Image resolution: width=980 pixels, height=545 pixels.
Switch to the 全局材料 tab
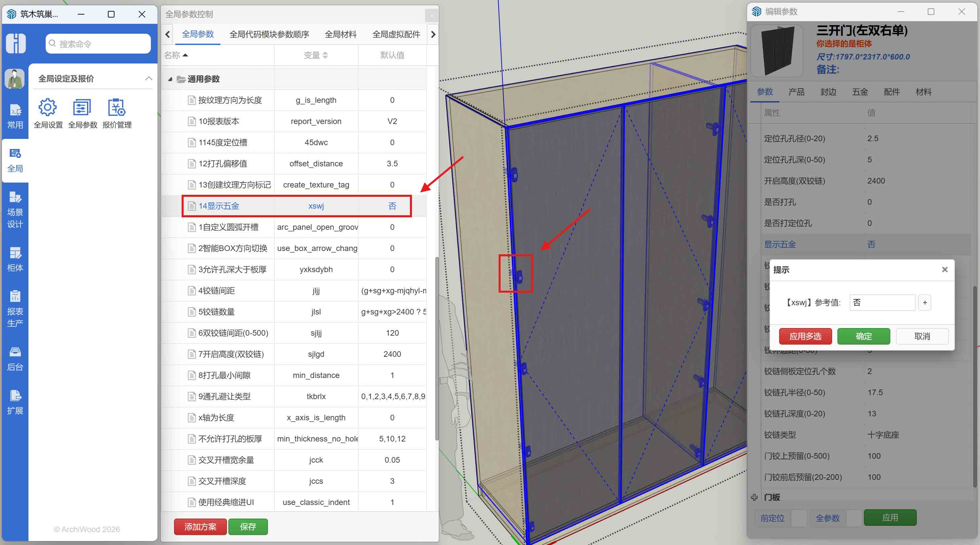pyautogui.click(x=340, y=34)
